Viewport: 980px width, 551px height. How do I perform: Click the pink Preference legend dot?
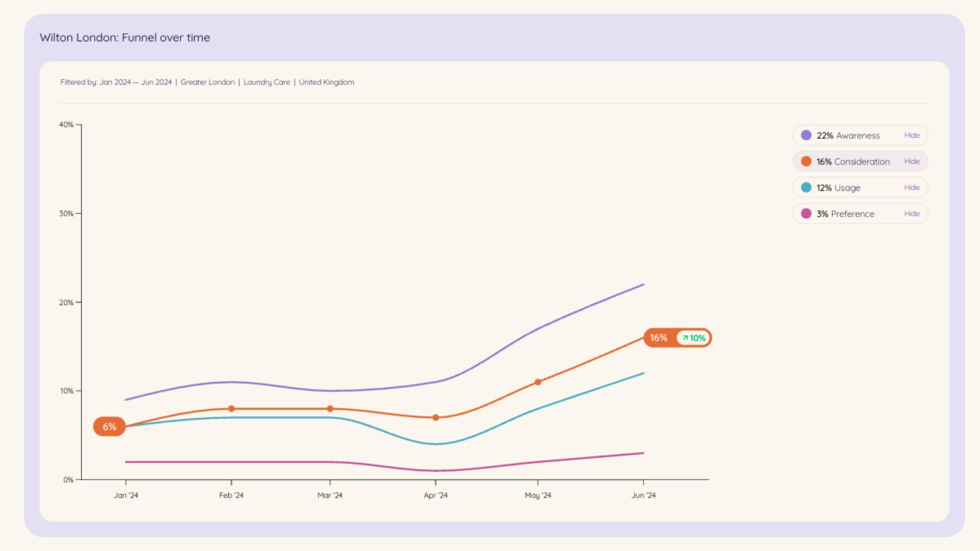tap(806, 213)
